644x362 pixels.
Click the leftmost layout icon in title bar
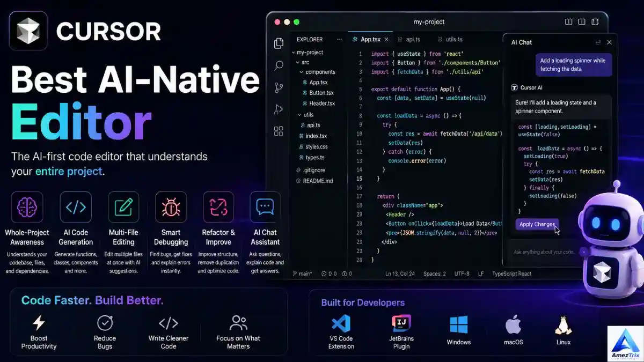pos(568,22)
